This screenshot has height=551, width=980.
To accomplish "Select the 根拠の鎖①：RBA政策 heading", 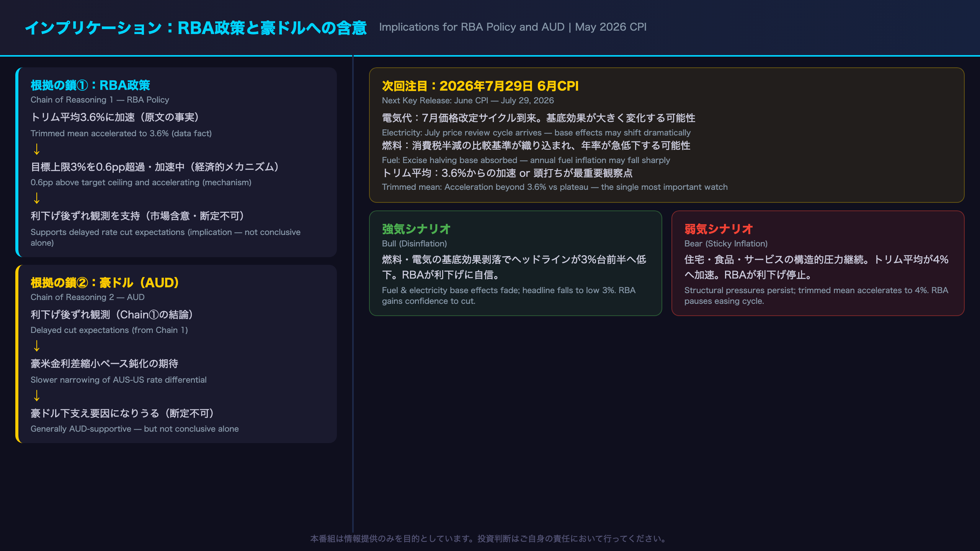I will pos(90,85).
